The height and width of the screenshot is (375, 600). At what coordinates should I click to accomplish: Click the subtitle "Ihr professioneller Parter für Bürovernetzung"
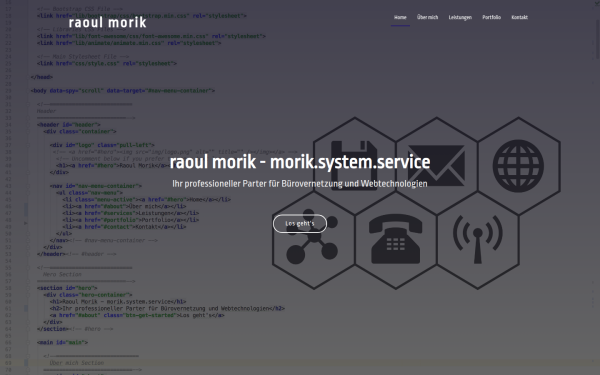[257, 184]
